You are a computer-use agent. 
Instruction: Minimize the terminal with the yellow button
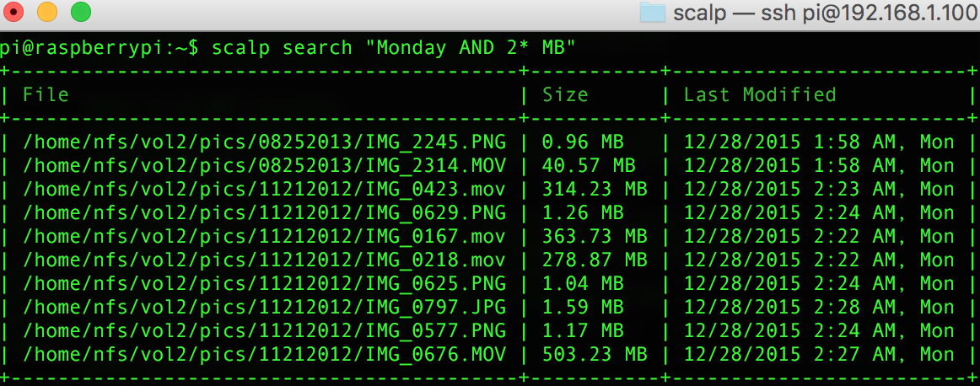(47, 13)
